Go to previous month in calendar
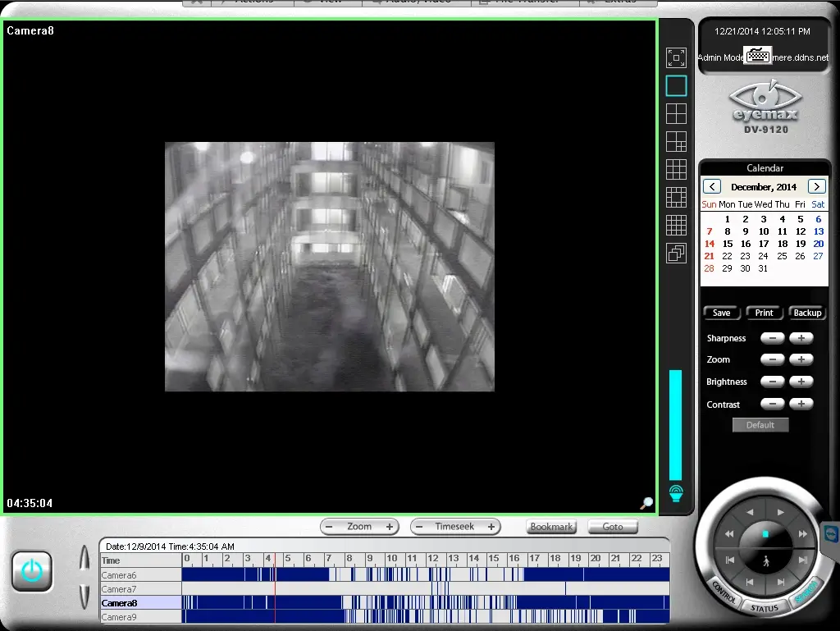Screen dimensions: 840x631 coord(712,187)
